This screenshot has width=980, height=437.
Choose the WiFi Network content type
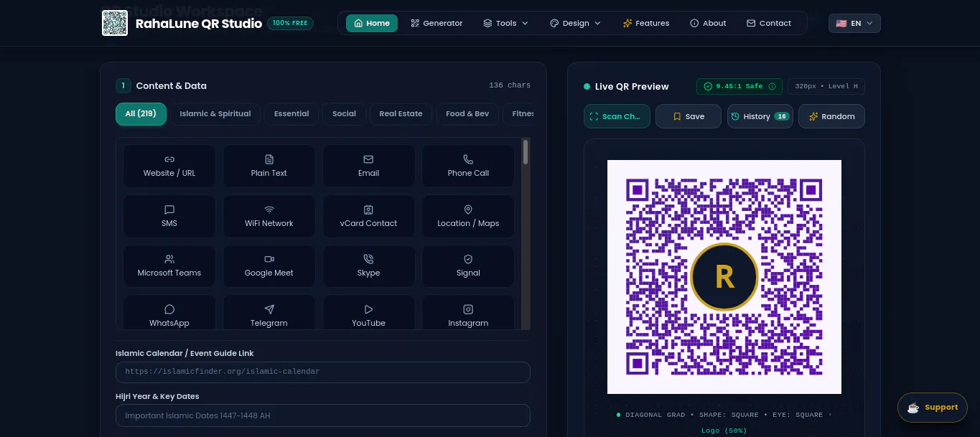269,216
